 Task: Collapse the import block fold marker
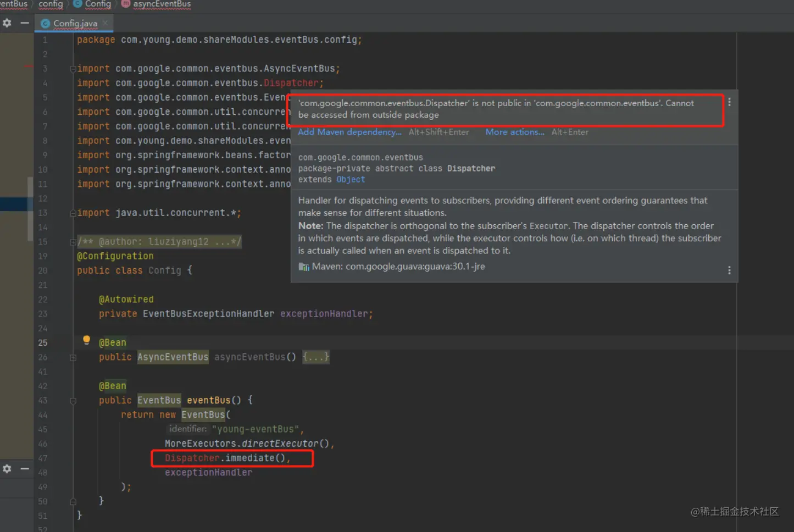click(73, 69)
